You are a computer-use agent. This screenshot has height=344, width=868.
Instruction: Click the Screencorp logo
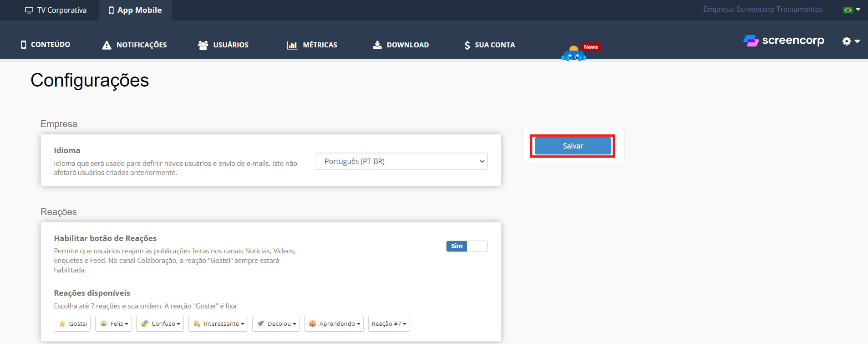coord(784,41)
